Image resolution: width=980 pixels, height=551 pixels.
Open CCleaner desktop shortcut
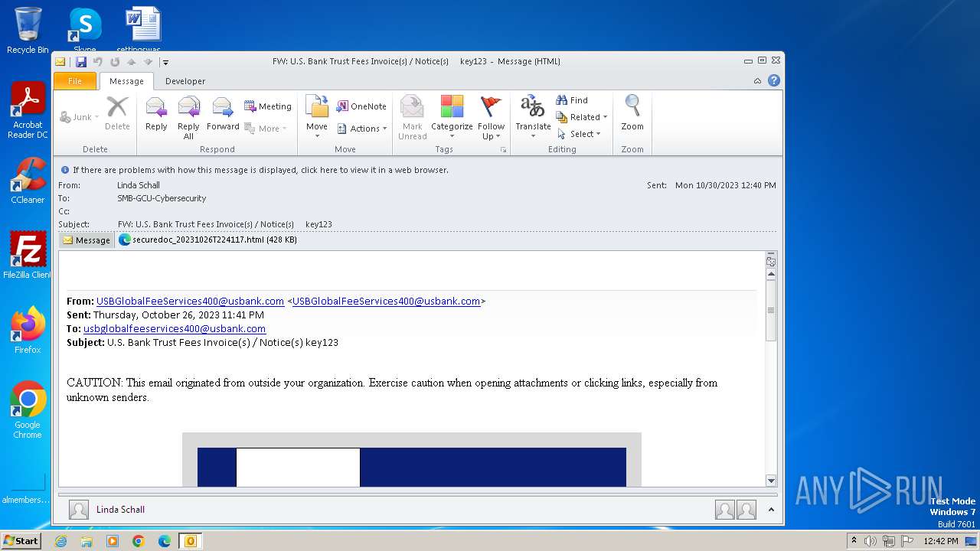[x=28, y=181]
